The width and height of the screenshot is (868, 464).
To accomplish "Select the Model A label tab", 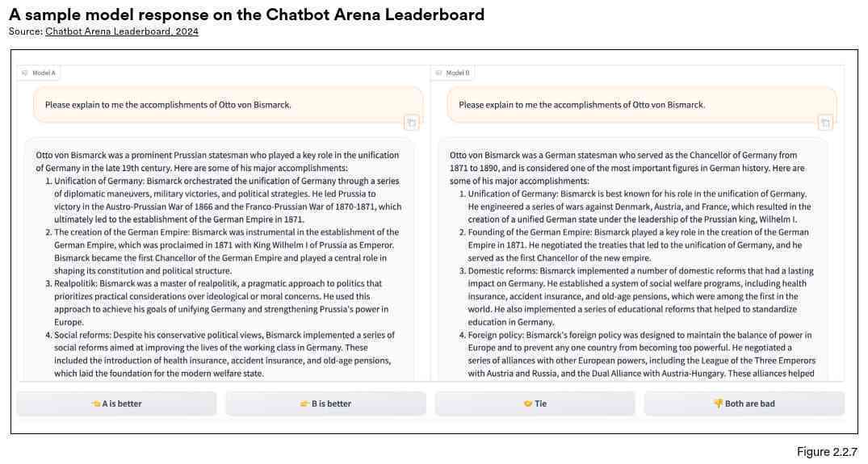I will coord(38,73).
